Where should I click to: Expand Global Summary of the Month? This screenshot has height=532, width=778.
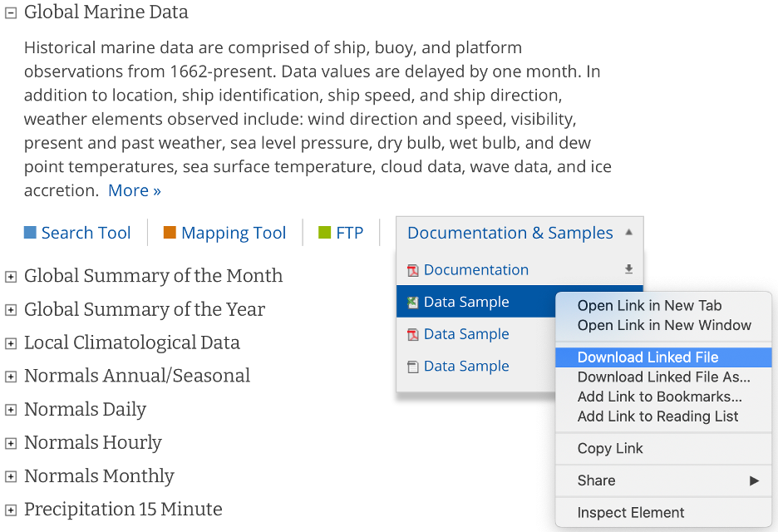[11, 277]
